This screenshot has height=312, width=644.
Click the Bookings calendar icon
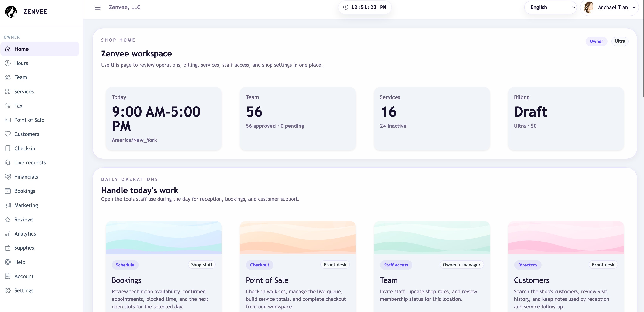point(8,191)
